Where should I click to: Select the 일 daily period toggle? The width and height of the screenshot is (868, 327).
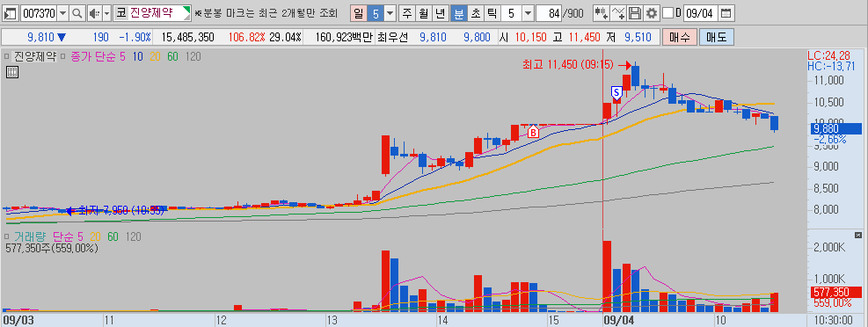click(359, 12)
